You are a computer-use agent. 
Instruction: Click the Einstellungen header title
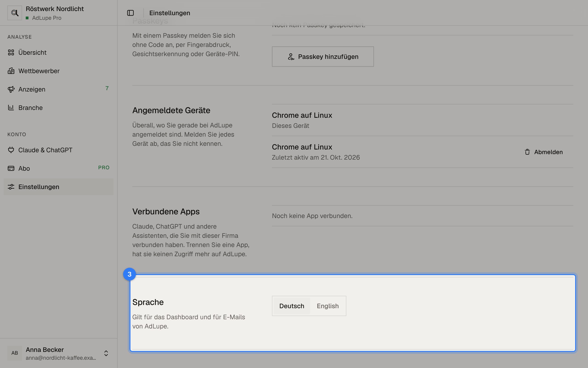tap(170, 13)
